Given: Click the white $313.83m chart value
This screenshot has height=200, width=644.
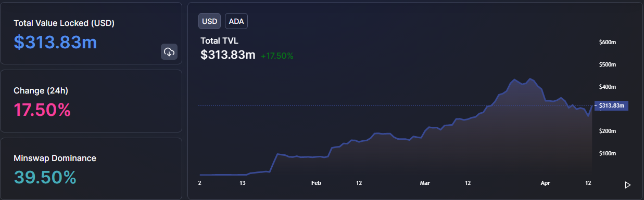Looking at the screenshot, I should click(x=228, y=55).
